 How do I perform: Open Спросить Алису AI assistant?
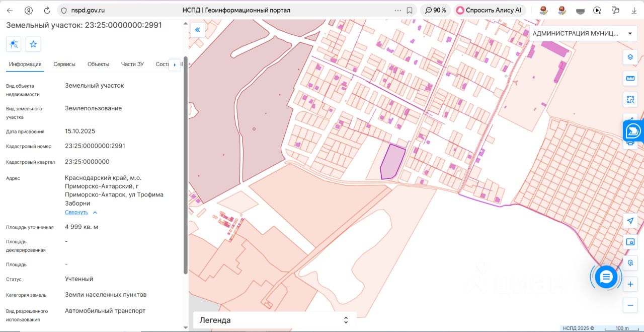490,10
